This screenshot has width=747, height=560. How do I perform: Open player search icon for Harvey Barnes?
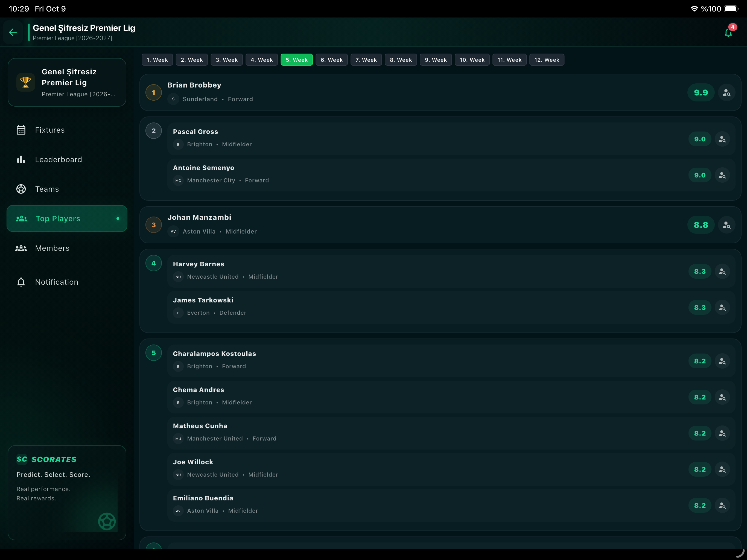click(722, 272)
